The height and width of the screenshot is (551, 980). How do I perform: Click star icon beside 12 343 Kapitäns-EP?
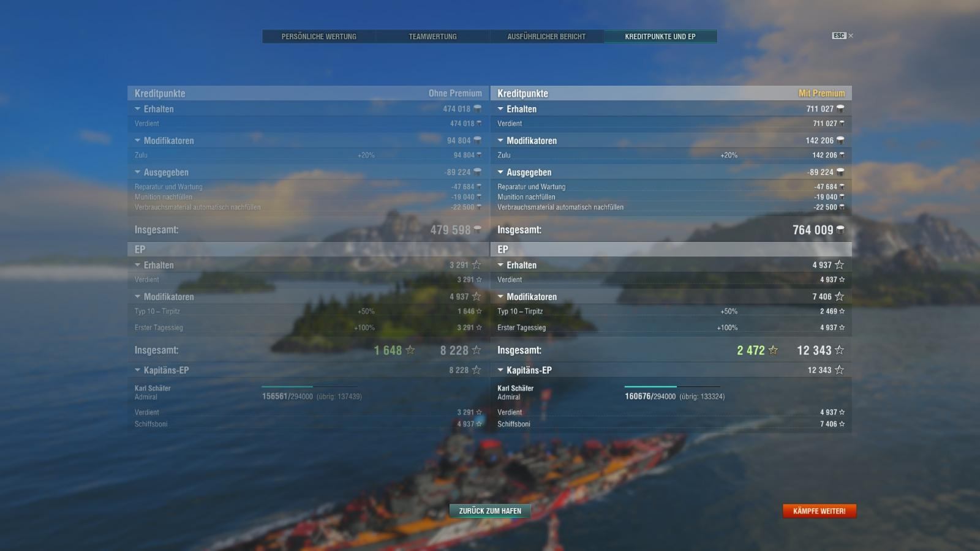[839, 370]
